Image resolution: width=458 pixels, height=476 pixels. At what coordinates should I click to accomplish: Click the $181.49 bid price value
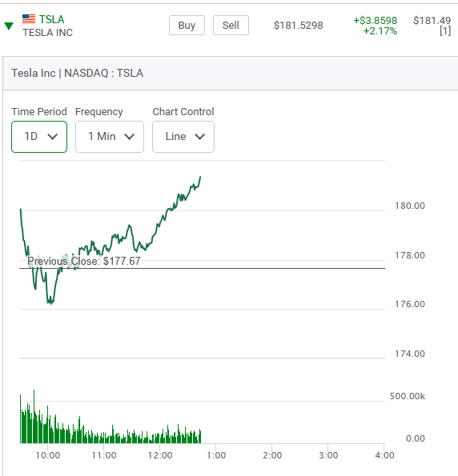tap(432, 20)
